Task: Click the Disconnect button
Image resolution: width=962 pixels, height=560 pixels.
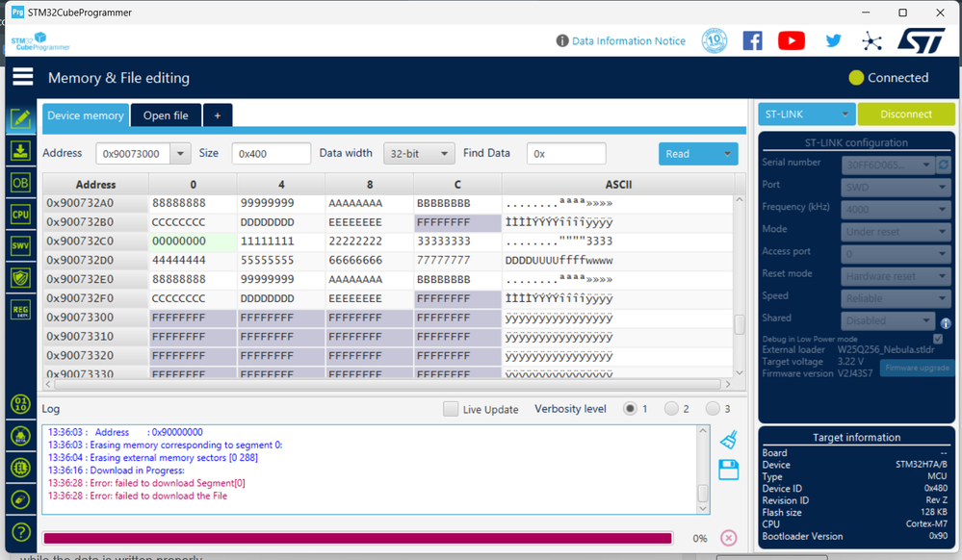Action: [x=905, y=113]
